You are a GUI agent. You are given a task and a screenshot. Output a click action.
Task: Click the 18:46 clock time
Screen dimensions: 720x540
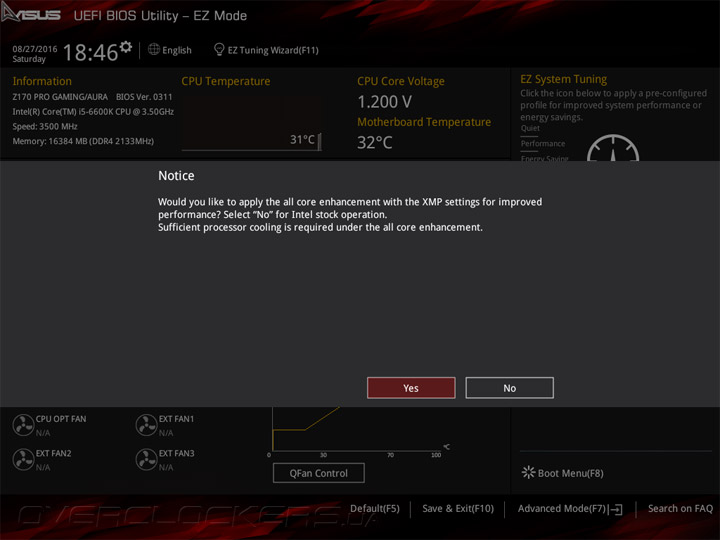pyautogui.click(x=90, y=52)
